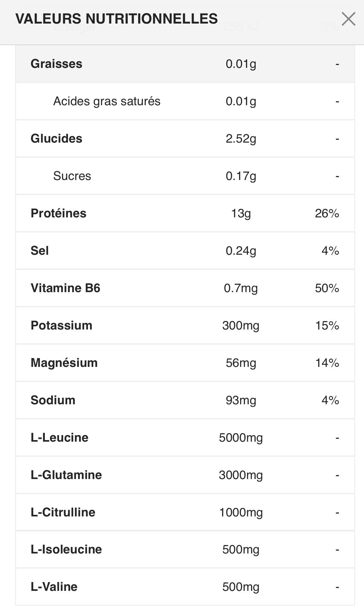This screenshot has height=616, width=364.
Task: Select the Sel row label
Action: (x=40, y=251)
